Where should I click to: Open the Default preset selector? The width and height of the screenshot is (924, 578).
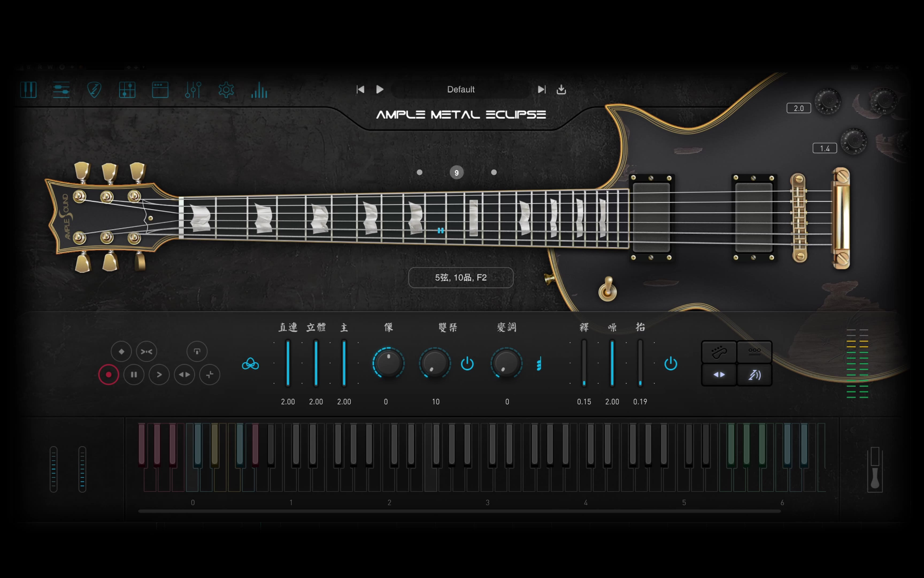pos(460,89)
